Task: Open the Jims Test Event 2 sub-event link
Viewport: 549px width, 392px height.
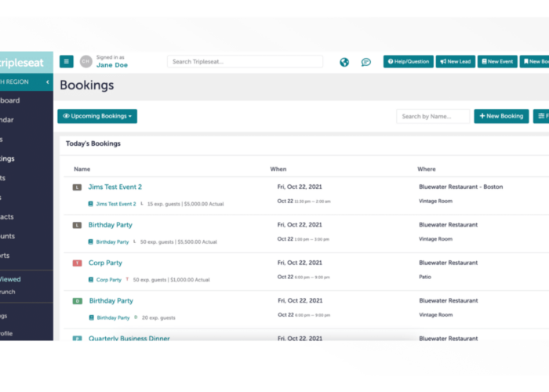Action: (116, 204)
